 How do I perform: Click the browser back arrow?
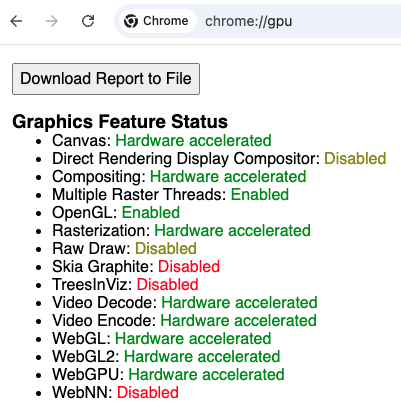(x=16, y=21)
